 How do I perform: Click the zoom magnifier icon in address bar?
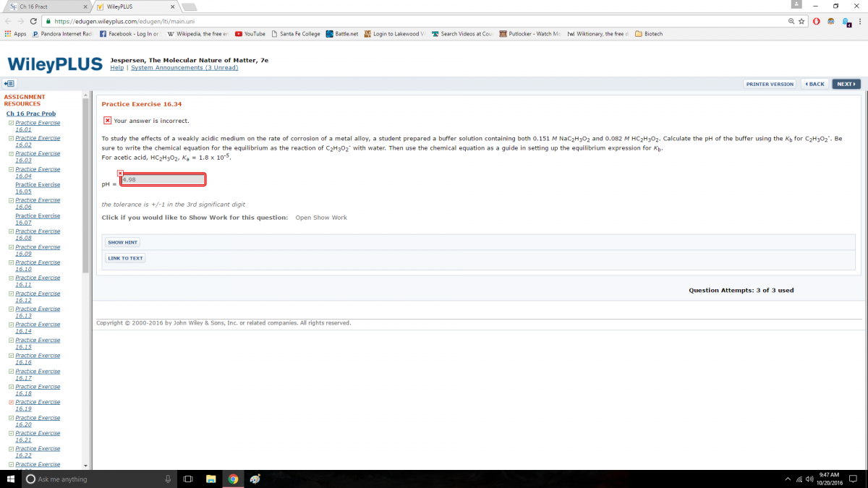pos(791,21)
